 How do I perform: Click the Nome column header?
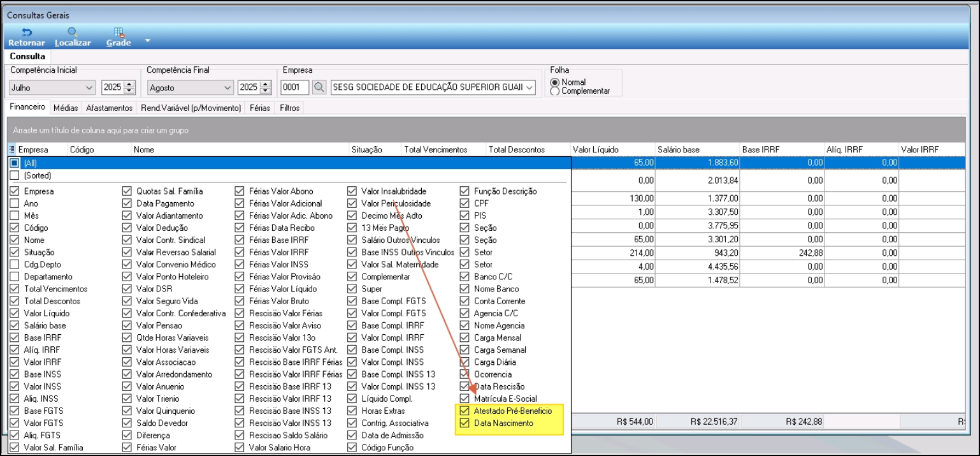coord(240,149)
